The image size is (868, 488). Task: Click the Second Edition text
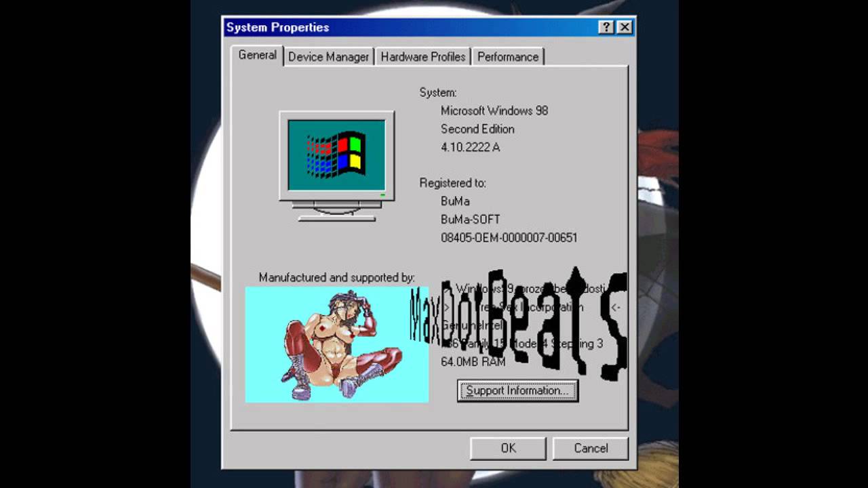[477, 129]
